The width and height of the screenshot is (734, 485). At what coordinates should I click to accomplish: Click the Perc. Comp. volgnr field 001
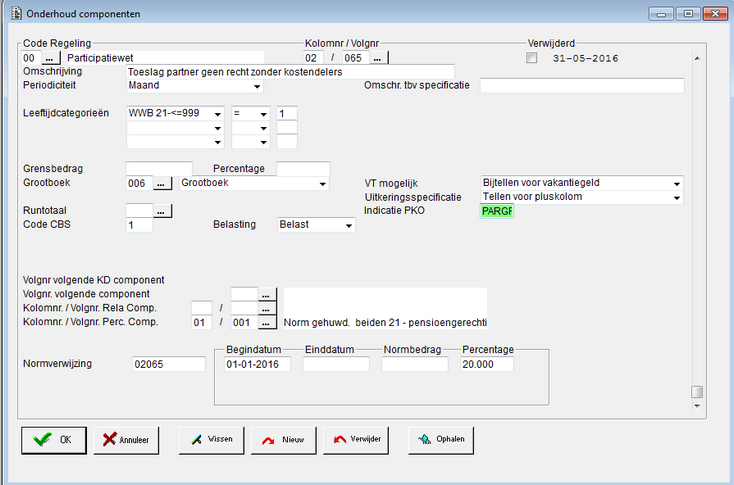click(x=244, y=323)
